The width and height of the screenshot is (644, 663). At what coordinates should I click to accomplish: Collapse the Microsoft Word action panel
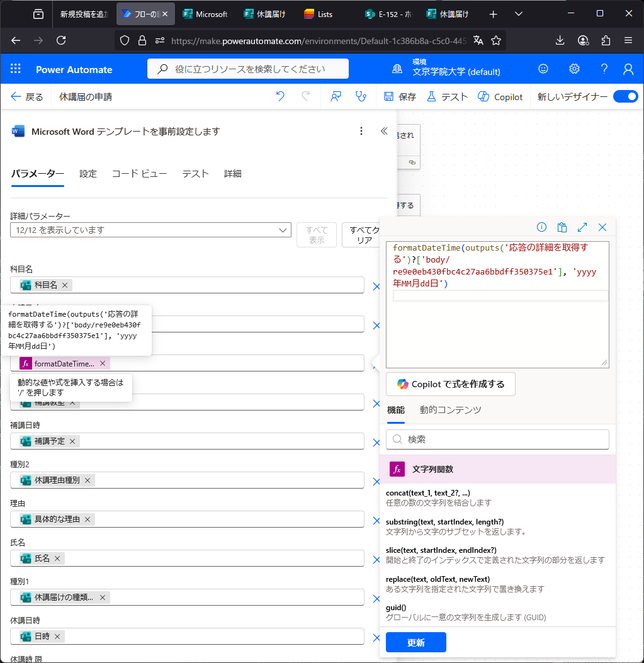coord(384,131)
